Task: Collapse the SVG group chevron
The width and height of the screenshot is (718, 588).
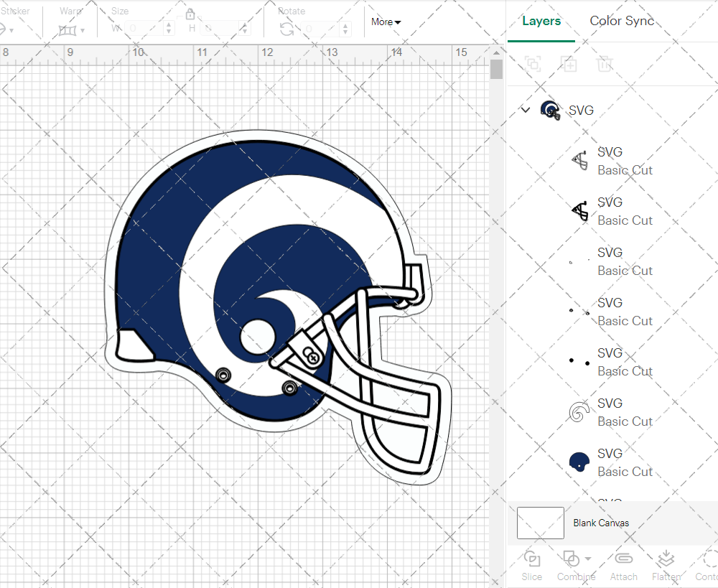Action: point(526,110)
